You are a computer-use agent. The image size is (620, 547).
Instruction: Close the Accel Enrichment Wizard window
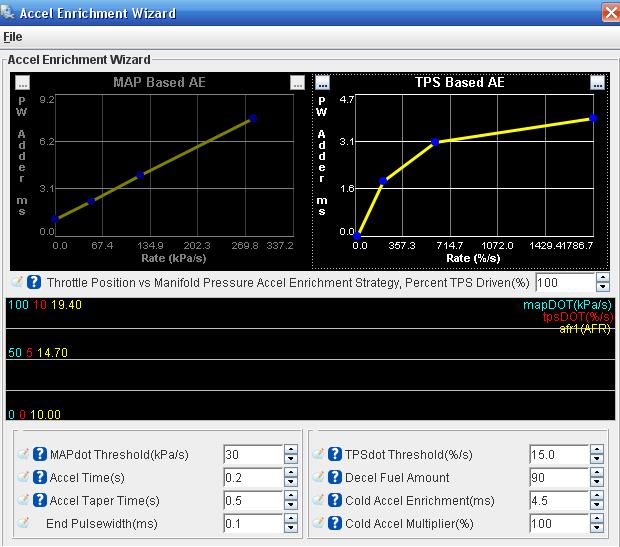pyautogui.click(x=610, y=13)
